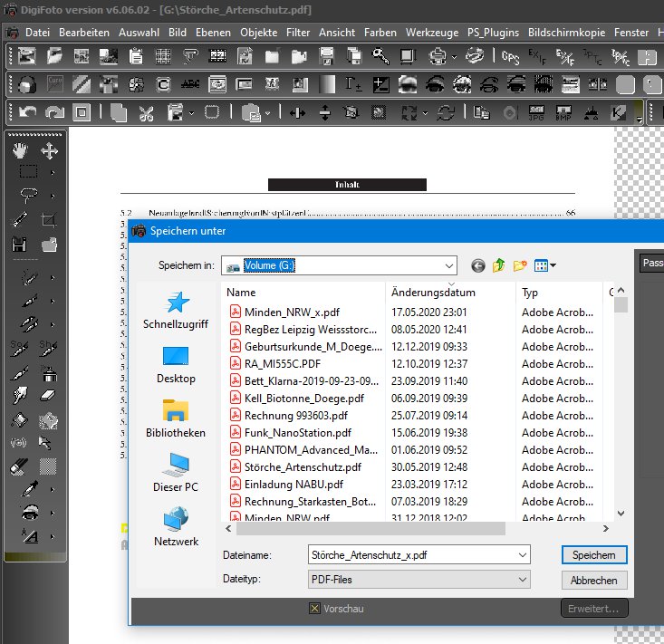Click the horizontal scrollbar in file list

point(408,529)
